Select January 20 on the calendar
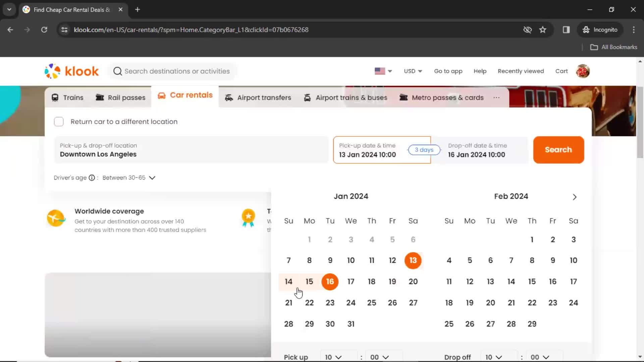Screen dimensions: 644x362 coord(413,281)
